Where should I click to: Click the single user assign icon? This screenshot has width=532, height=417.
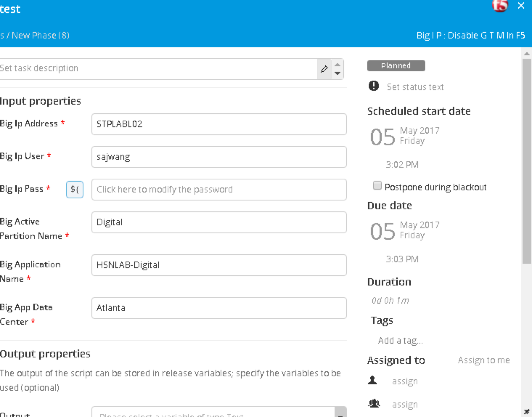tap(373, 380)
